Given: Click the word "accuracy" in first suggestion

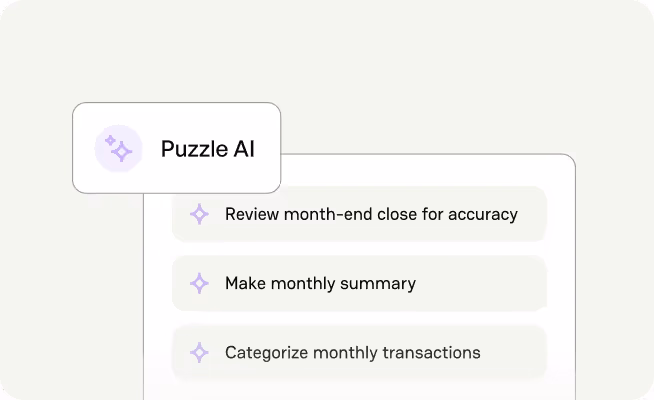Looking at the screenshot, I should click(484, 214).
